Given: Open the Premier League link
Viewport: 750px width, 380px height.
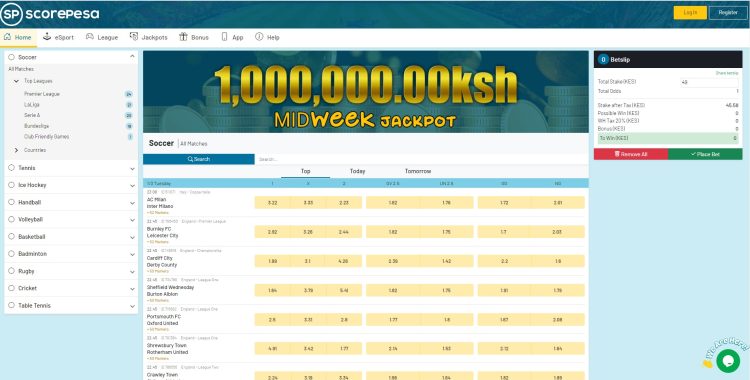Looking at the screenshot, I should pos(42,94).
